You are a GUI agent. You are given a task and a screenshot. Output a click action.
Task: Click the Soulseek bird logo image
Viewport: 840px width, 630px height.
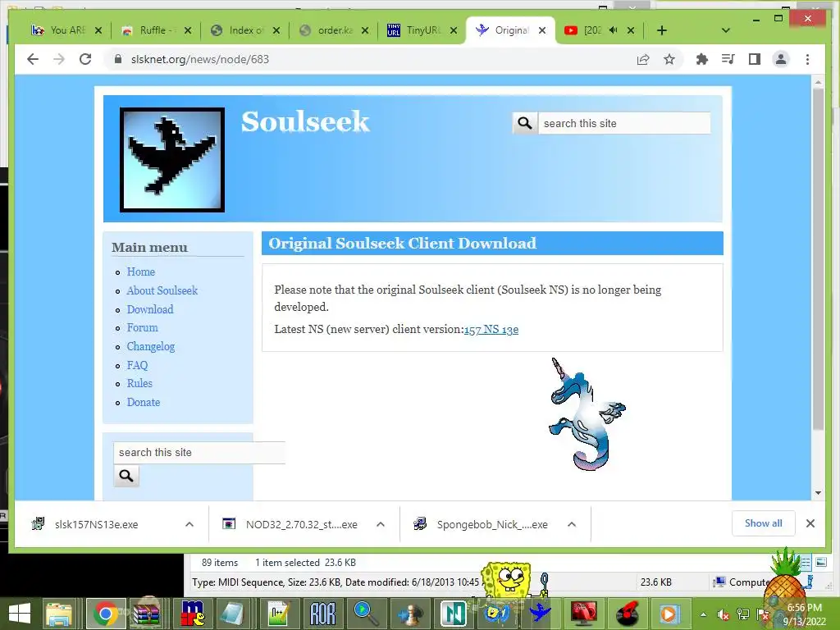172,160
